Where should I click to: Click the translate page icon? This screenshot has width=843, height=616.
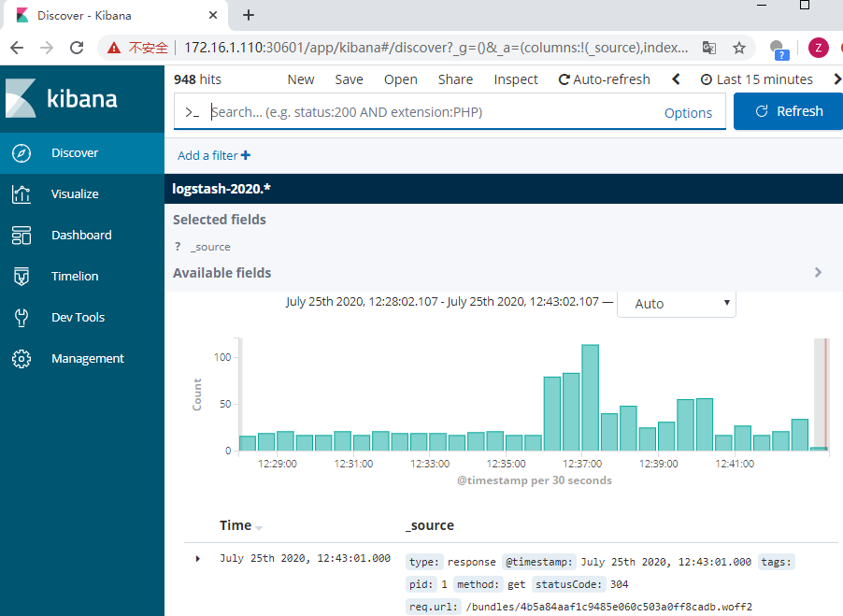709,48
